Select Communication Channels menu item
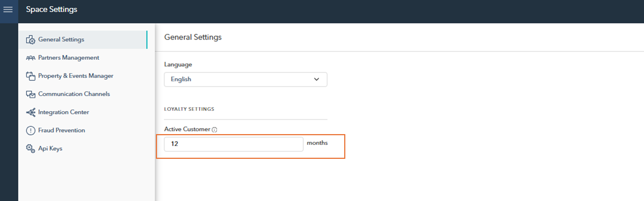644x201 pixels. click(83, 94)
